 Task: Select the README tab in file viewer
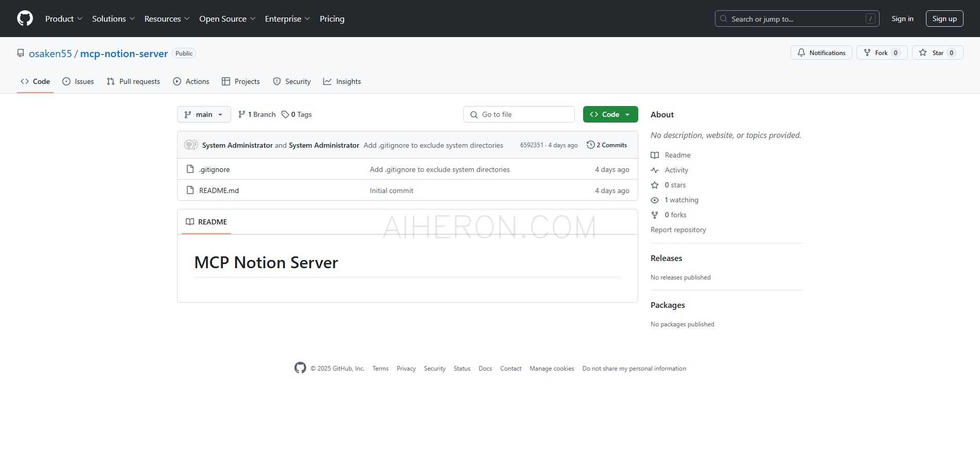(x=206, y=222)
